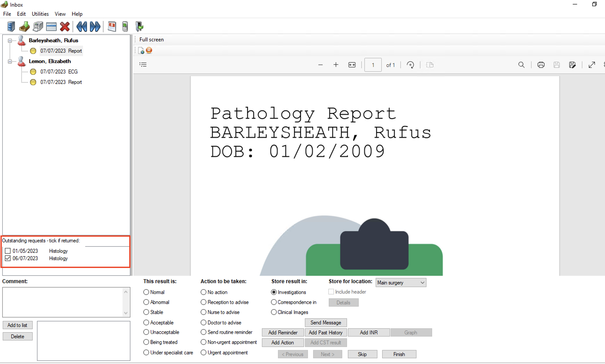Click the Send Message button

326,322
